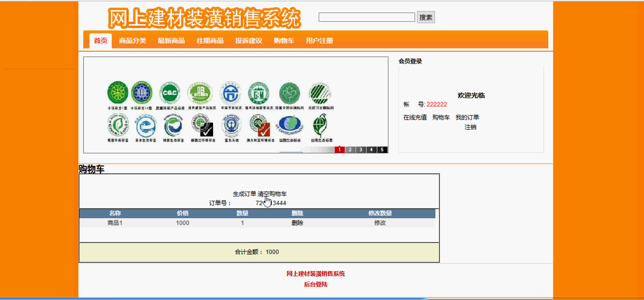
Task: Open the 首页 home tab
Action: coord(101,40)
